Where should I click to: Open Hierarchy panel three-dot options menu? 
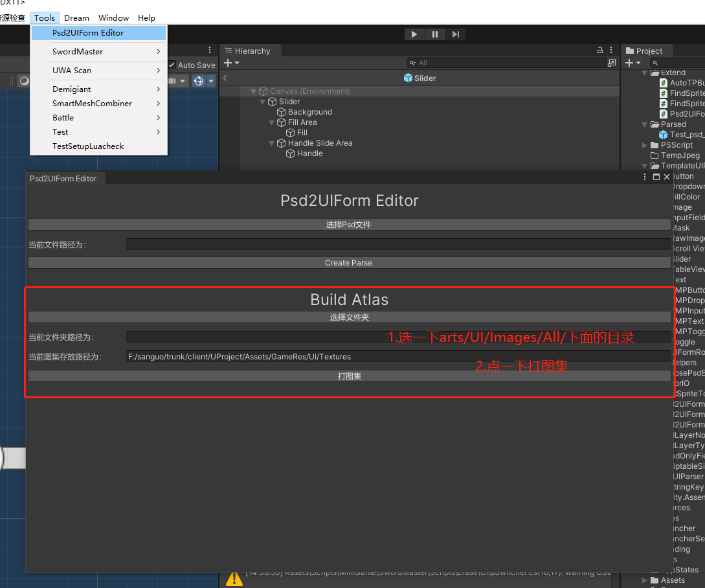611,51
